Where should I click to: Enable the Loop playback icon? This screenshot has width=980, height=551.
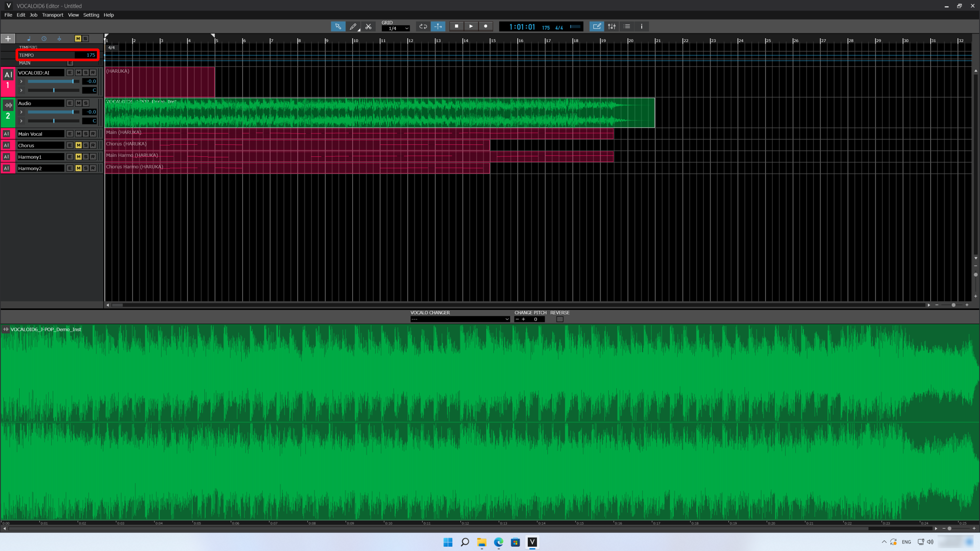click(423, 26)
